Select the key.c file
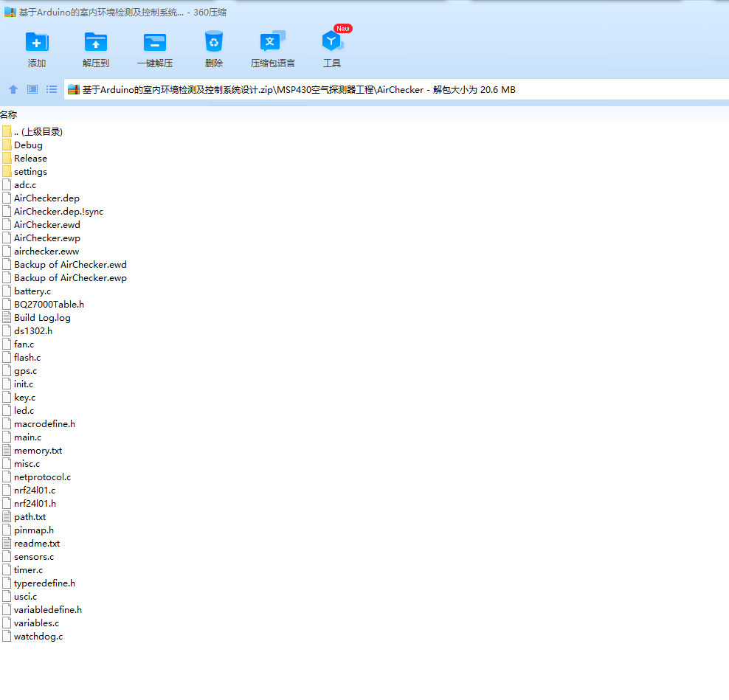This screenshot has width=729, height=700. (19, 398)
